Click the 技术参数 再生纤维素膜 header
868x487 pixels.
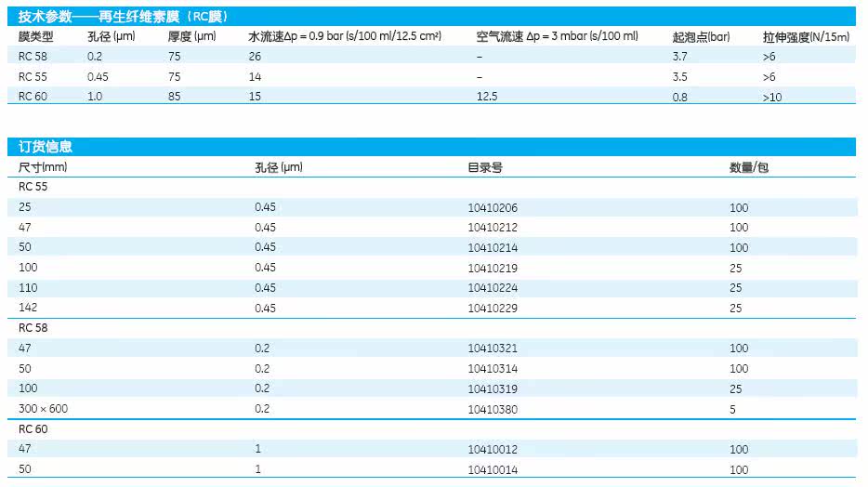tap(124, 17)
